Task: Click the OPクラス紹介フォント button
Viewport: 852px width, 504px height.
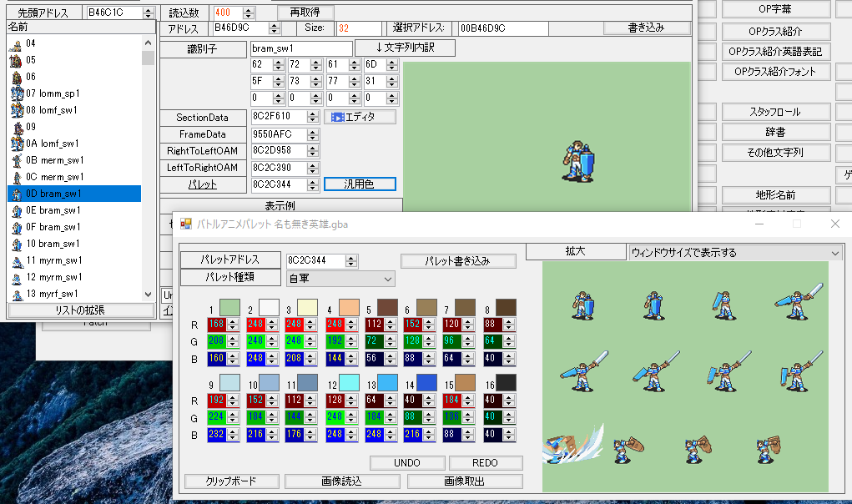Action: pyautogui.click(x=775, y=72)
